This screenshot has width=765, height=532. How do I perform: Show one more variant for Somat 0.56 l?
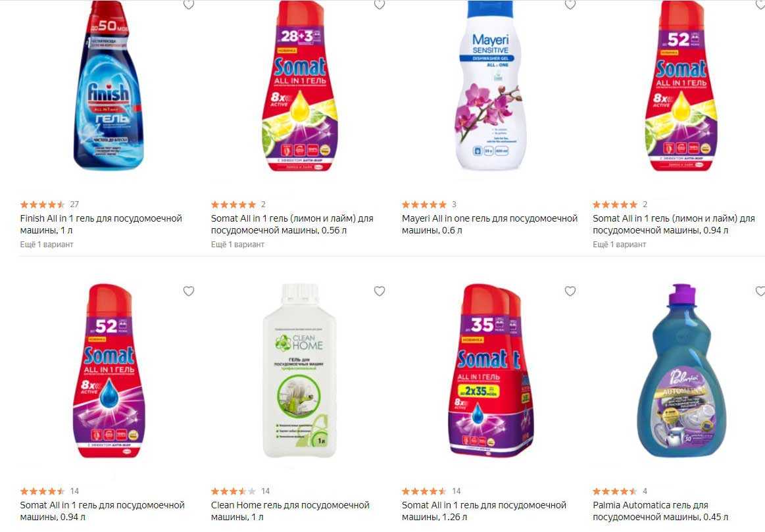point(237,245)
